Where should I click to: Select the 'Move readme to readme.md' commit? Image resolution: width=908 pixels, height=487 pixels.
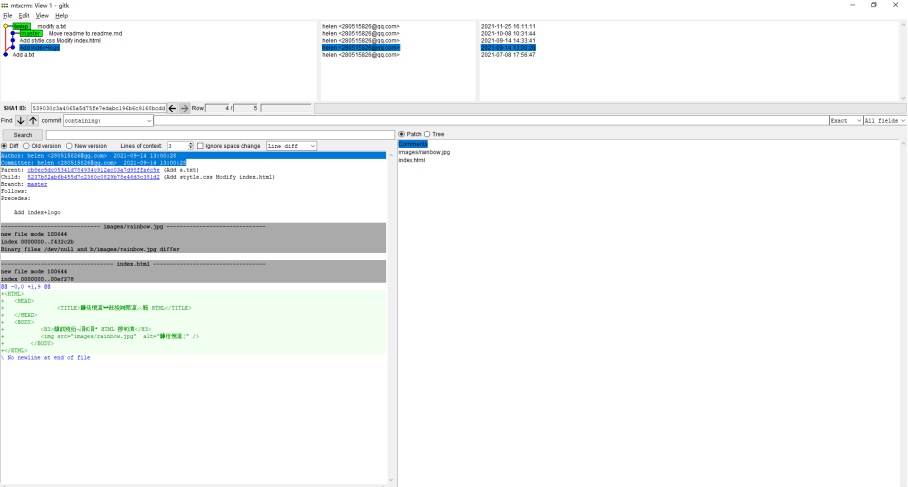(85, 34)
